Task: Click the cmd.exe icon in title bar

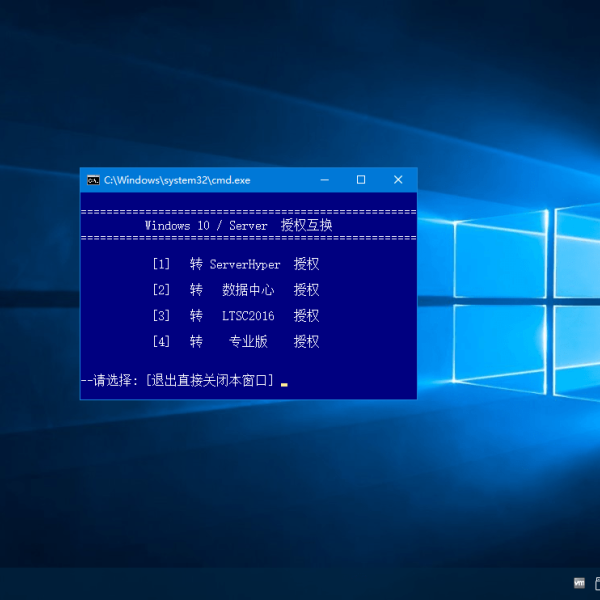Action: point(93,180)
